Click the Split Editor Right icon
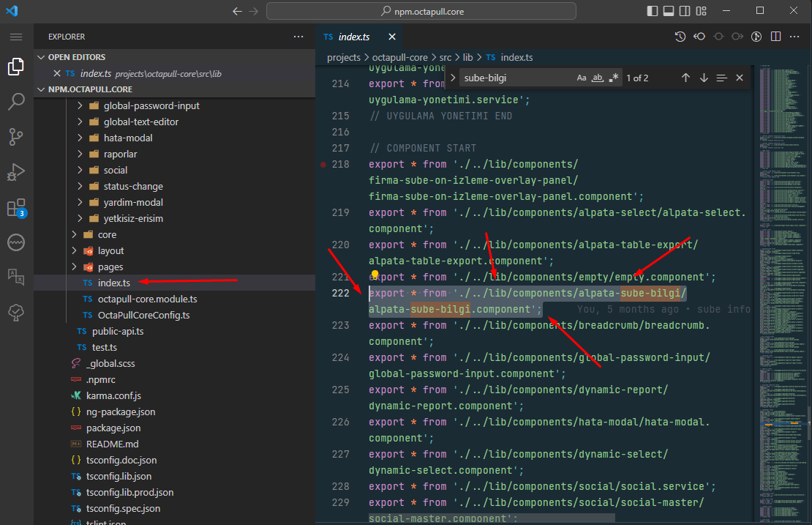Screen dimensions: 812x525 coord(775,37)
